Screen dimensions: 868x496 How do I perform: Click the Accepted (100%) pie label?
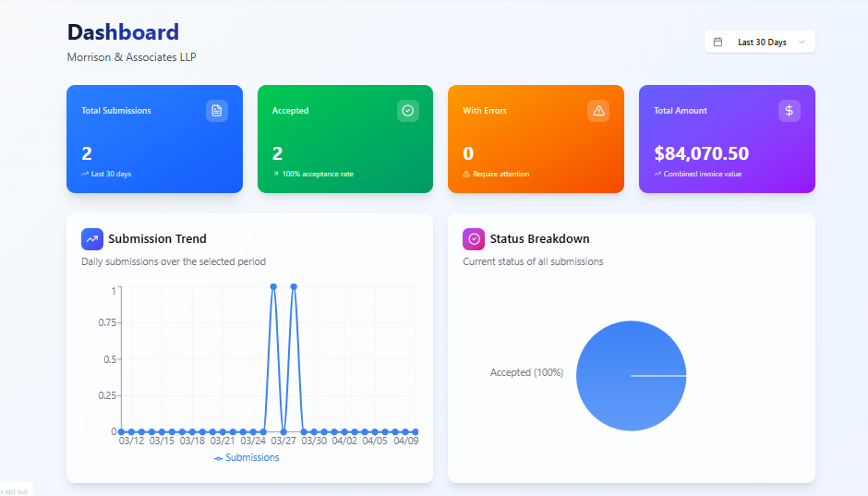526,372
